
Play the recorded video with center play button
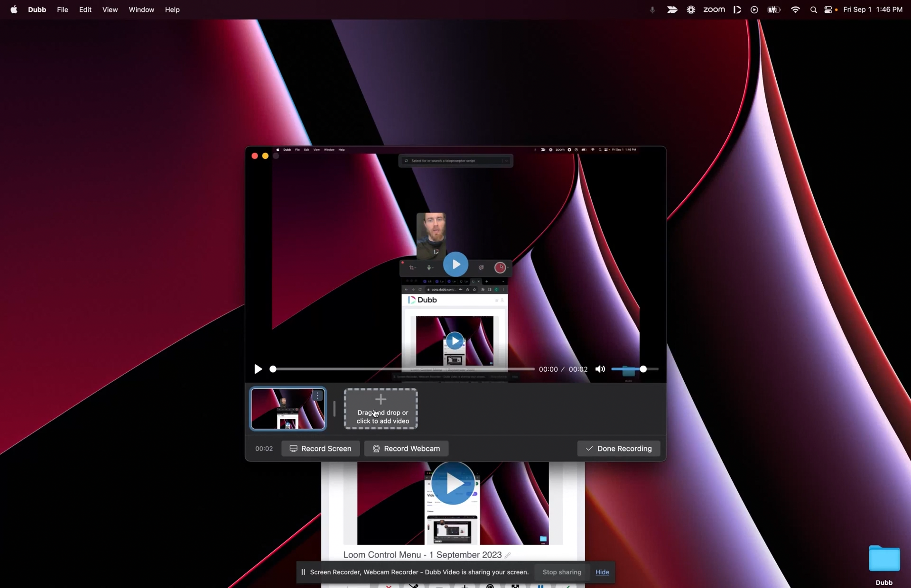pyautogui.click(x=455, y=264)
